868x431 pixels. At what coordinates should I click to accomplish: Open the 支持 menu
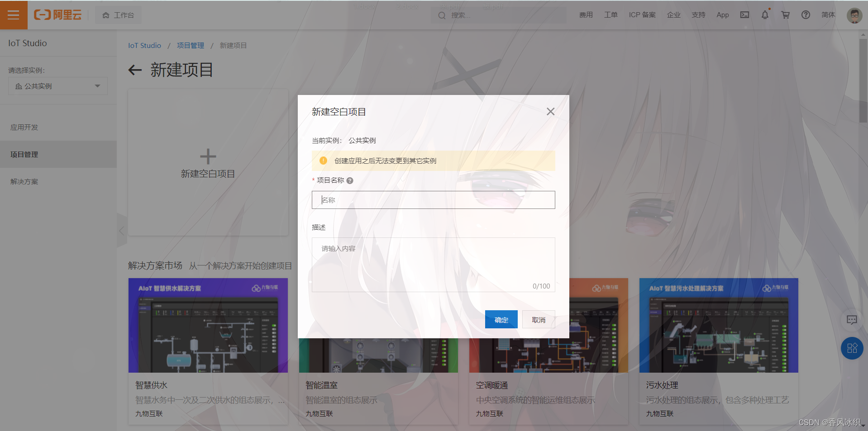coord(698,15)
